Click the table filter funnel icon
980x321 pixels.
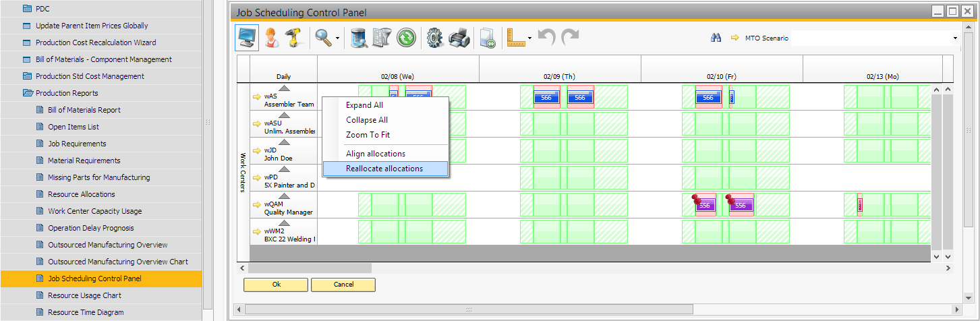click(382, 38)
